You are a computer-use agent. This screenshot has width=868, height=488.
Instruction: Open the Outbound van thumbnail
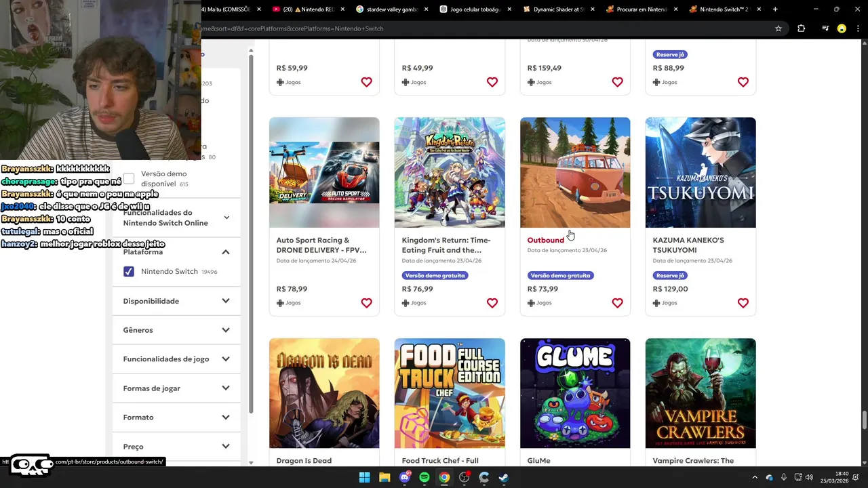pos(575,173)
